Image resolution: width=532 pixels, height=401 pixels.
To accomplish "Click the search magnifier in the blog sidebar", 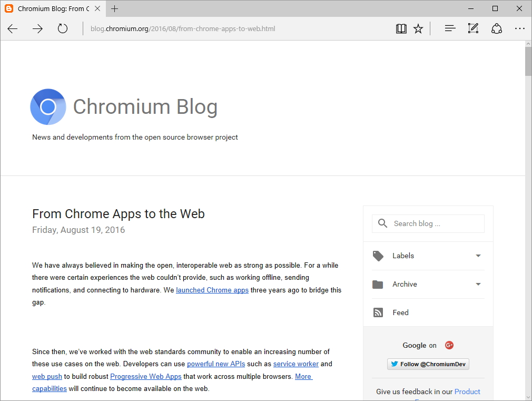I will [x=382, y=223].
